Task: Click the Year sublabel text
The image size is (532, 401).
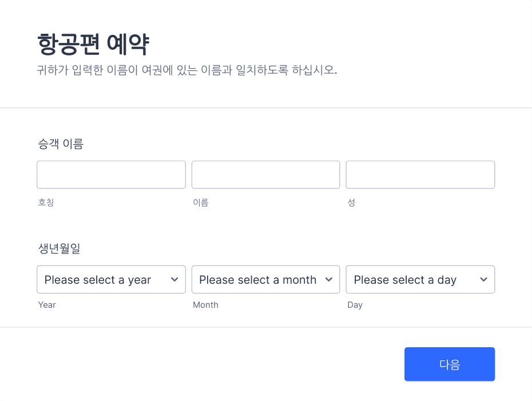Action: [47, 305]
